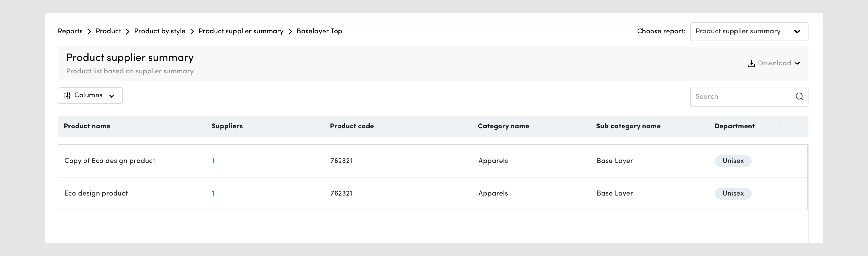The image size is (868, 256).
Task: Expand the Download options chevron
Action: [x=797, y=63]
